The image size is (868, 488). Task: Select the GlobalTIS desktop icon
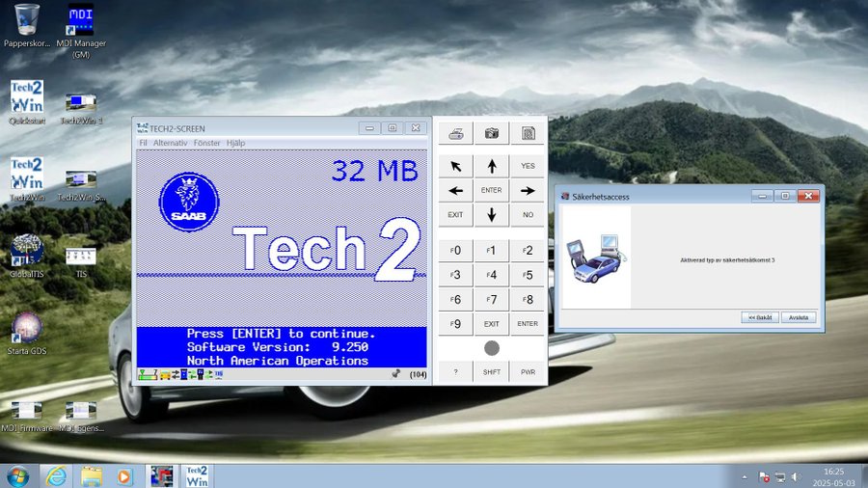tap(27, 257)
